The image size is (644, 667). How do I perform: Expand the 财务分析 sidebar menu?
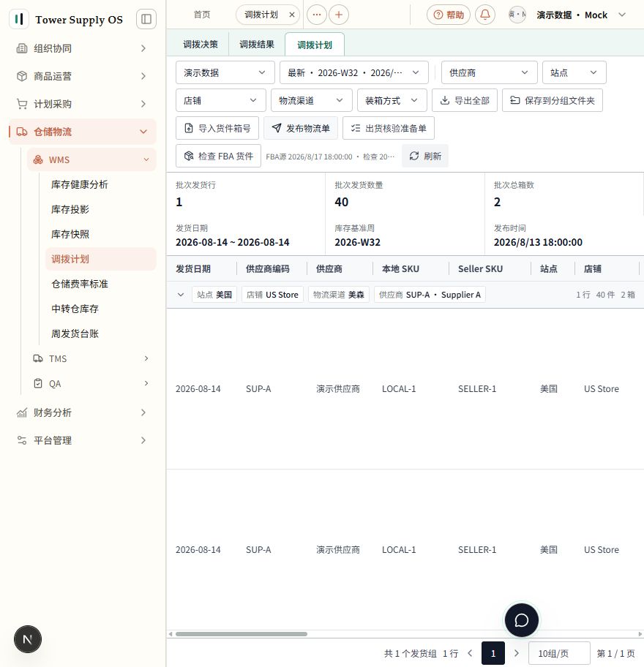pyautogui.click(x=83, y=412)
